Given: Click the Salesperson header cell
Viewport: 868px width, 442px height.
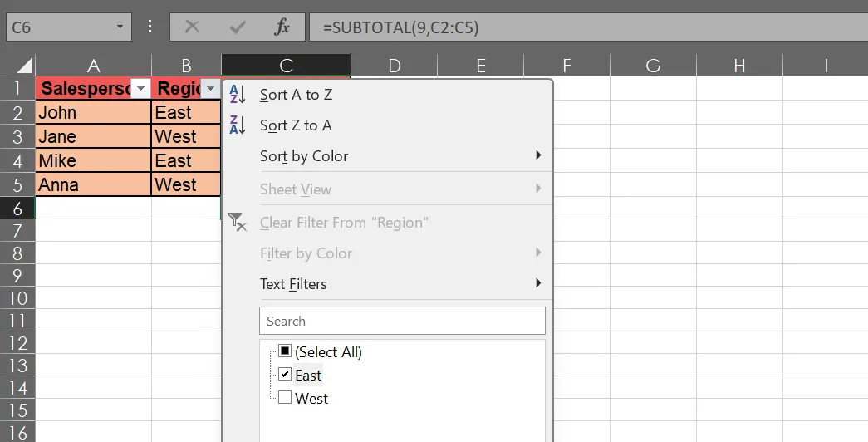Looking at the screenshot, I should [93, 88].
